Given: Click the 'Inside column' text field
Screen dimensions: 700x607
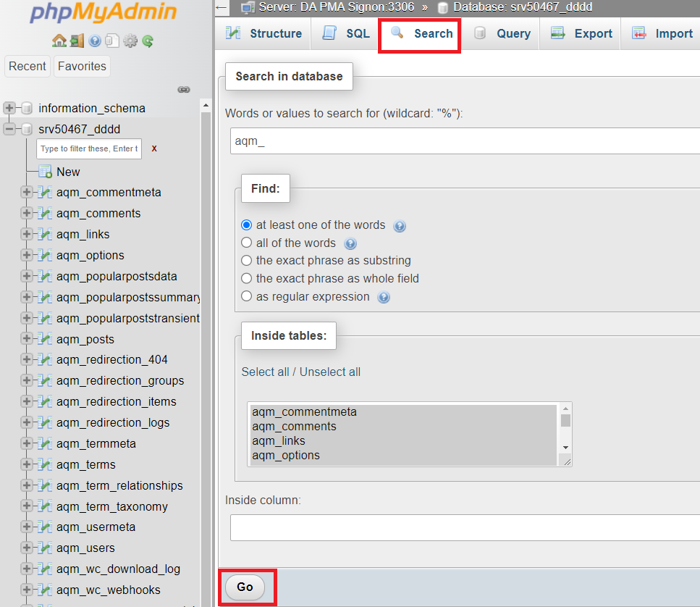Looking at the screenshot, I should [465, 527].
